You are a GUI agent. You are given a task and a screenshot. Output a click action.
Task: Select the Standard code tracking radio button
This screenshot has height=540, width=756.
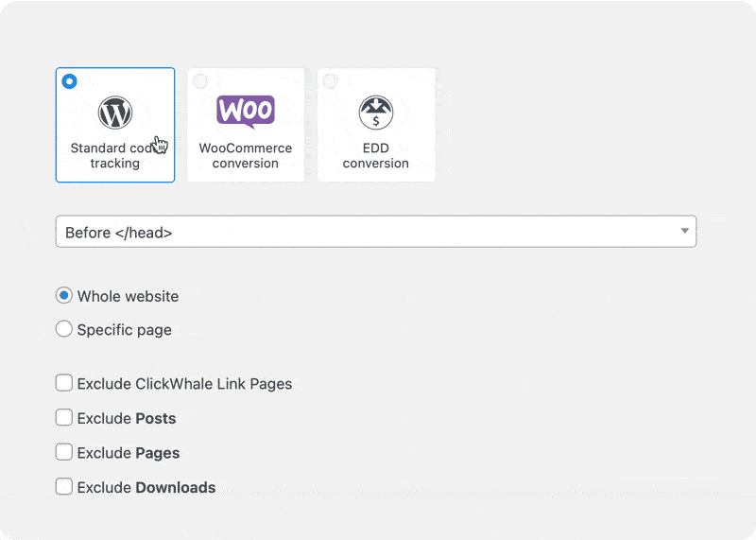pyautogui.click(x=69, y=81)
